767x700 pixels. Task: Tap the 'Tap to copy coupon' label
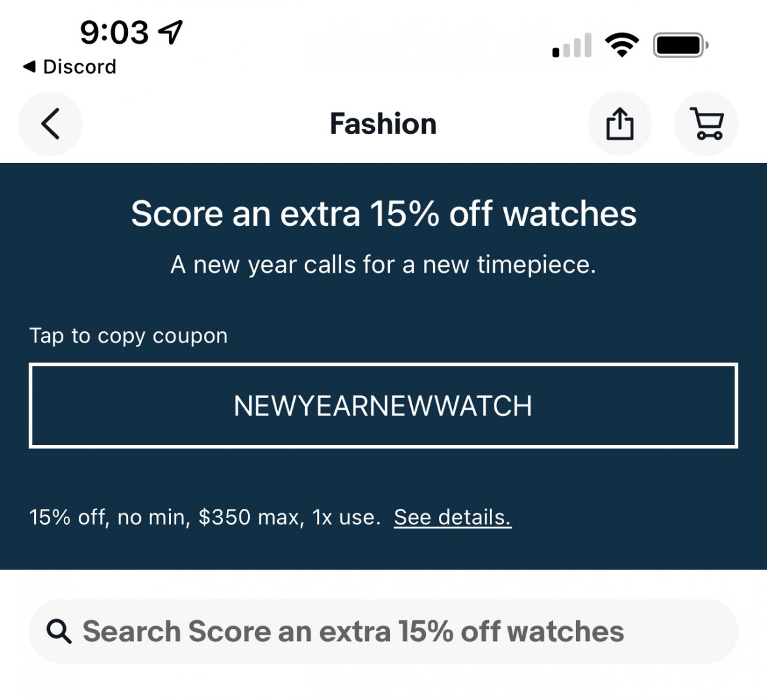[128, 336]
